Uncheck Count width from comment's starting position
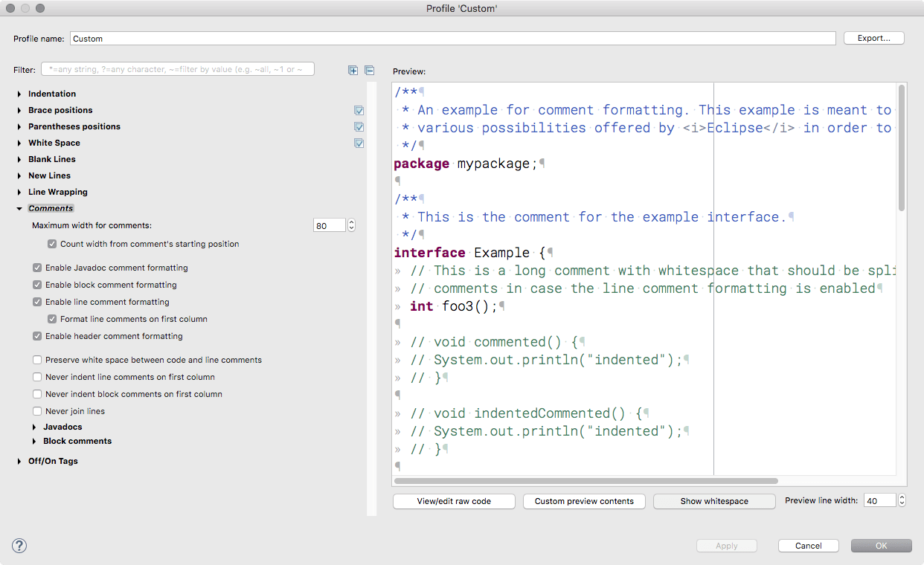 tap(51, 243)
